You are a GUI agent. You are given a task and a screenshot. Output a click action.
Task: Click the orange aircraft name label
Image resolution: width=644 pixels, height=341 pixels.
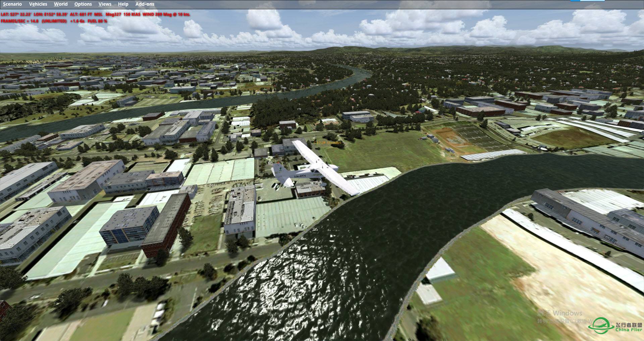tap(328, 143)
